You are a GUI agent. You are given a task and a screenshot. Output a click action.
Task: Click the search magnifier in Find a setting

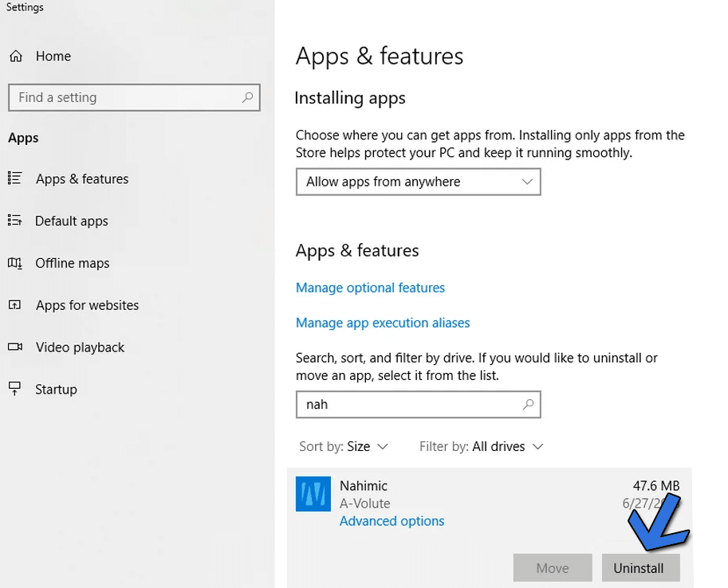(x=248, y=97)
